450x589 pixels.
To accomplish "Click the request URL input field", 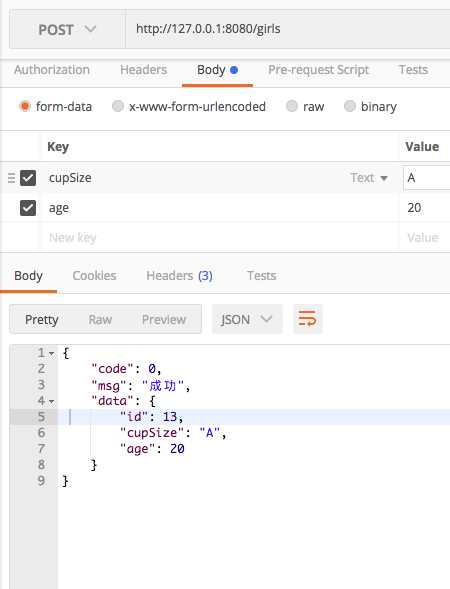I will 288,30.
